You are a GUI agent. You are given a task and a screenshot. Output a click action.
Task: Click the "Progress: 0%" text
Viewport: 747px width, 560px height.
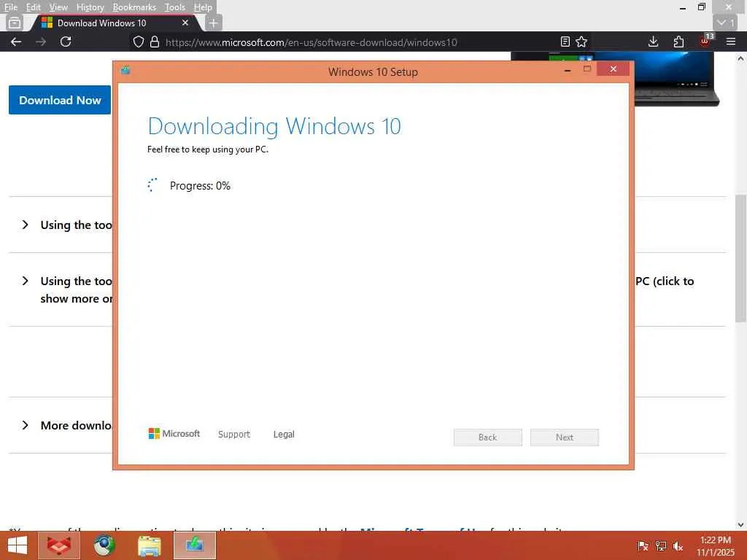200,186
